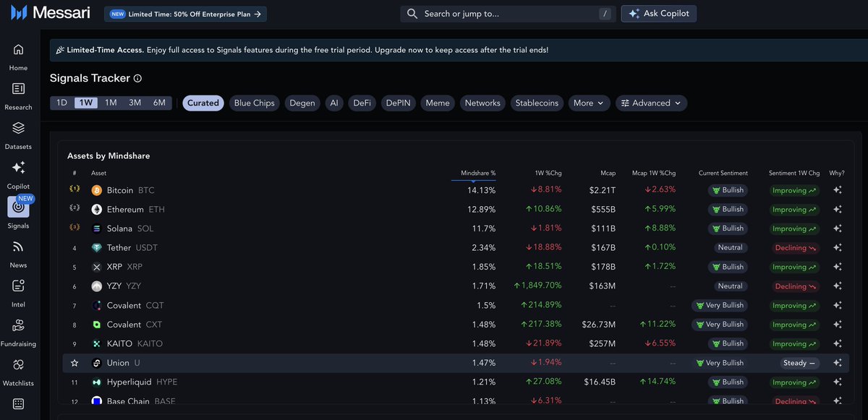This screenshot has width=868, height=420.
Task: Open the Why sparkle for KAITO
Action: point(837,343)
